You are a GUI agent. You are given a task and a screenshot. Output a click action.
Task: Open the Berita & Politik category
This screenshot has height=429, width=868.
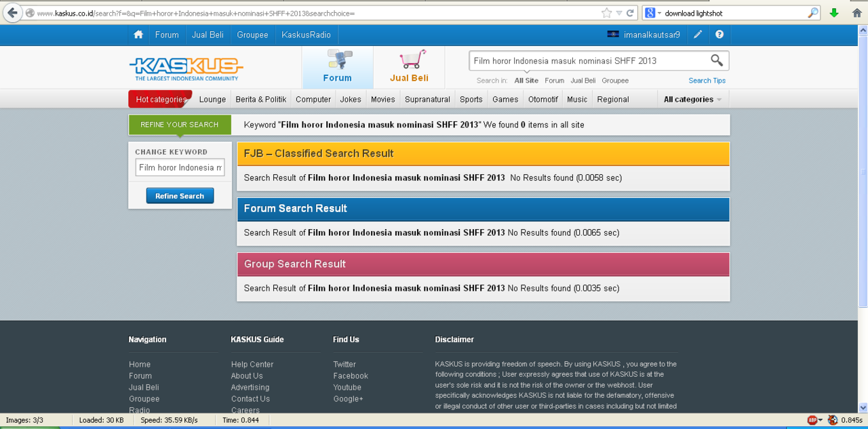[261, 100]
